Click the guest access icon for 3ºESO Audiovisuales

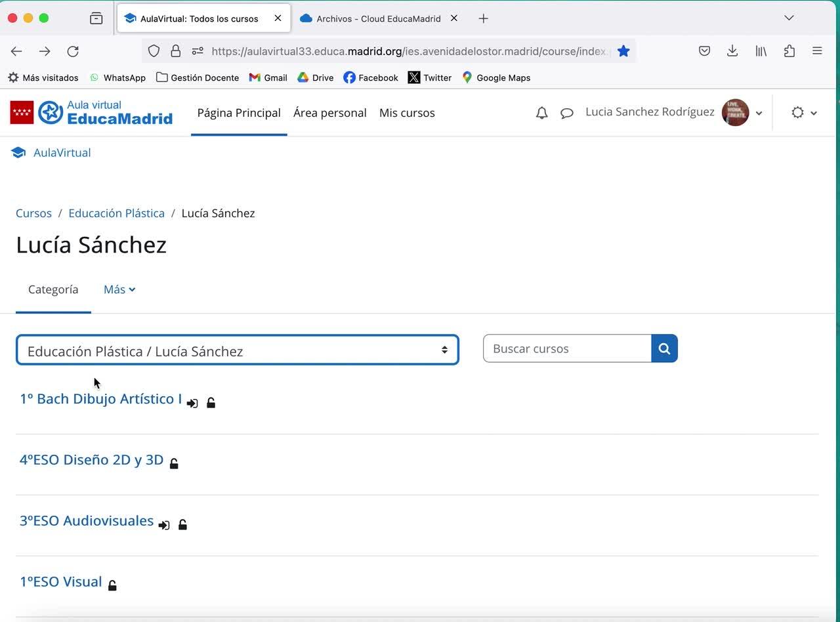(x=164, y=525)
